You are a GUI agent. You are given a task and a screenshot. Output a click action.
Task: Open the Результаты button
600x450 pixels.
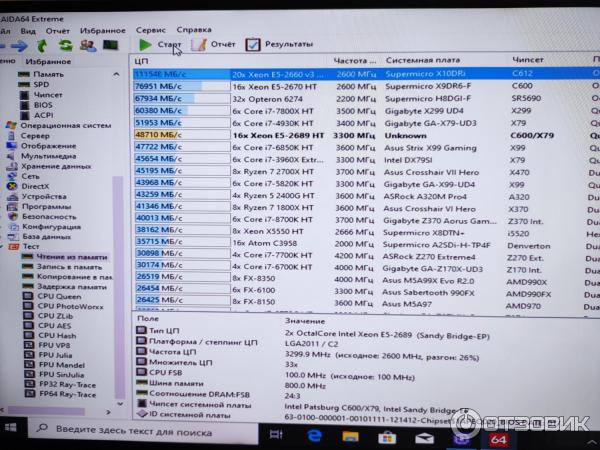[x=279, y=44]
